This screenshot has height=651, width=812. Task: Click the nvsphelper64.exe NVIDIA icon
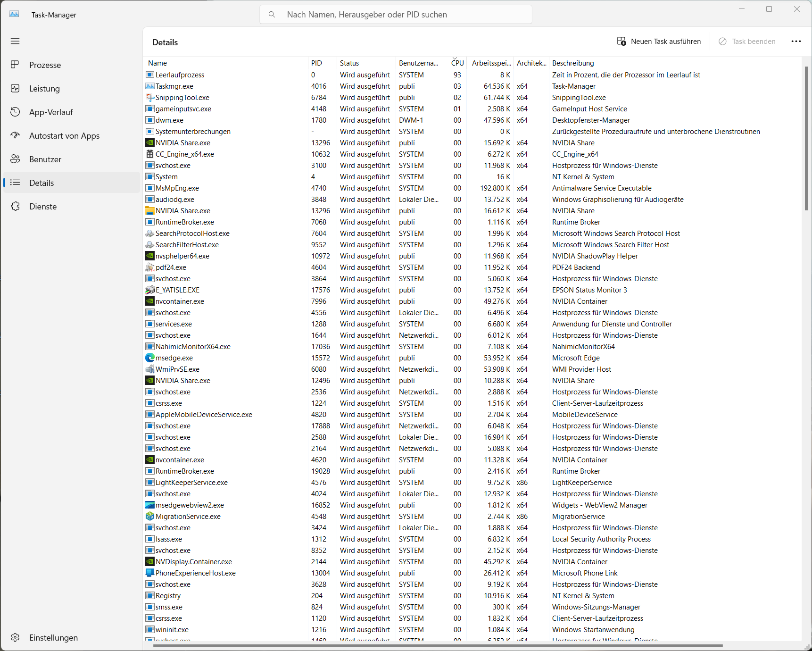(150, 256)
